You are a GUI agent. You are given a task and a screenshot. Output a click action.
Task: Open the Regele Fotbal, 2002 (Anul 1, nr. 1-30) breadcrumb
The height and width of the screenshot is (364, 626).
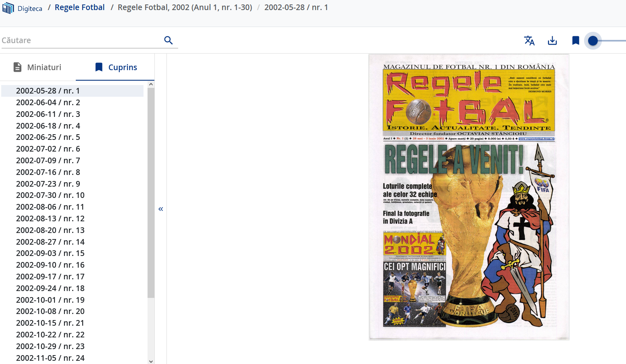pos(185,7)
